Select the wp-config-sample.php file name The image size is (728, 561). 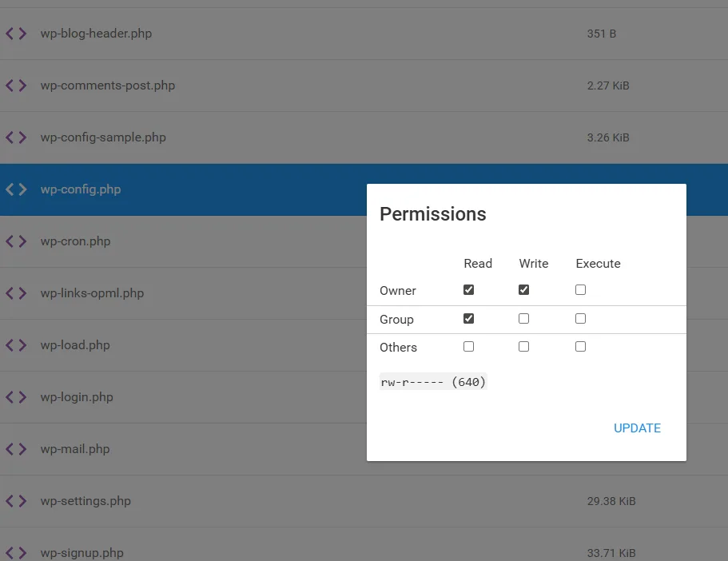point(103,138)
